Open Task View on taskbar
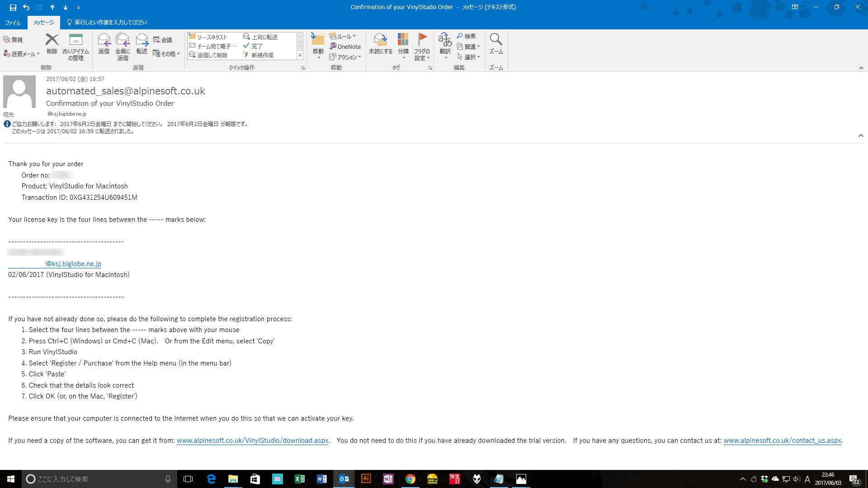Image resolution: width=868 pixels, height=488 pixels. point(188,479)
